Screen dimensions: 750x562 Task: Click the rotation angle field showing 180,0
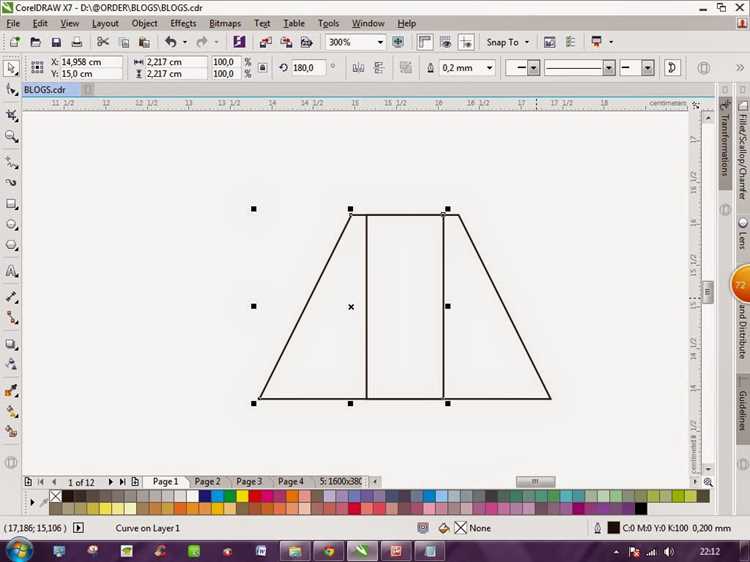click(308, 68)
